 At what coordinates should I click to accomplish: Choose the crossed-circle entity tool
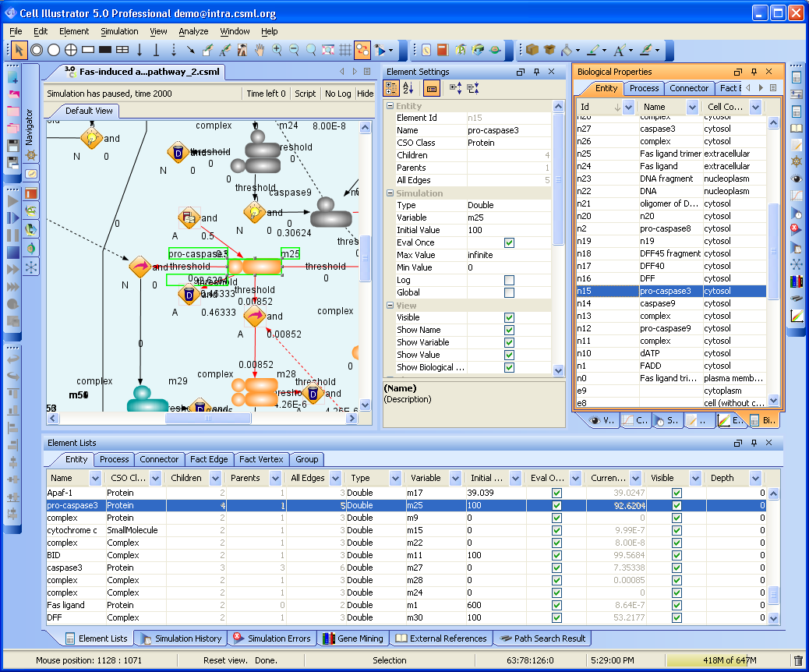[71, 50]
